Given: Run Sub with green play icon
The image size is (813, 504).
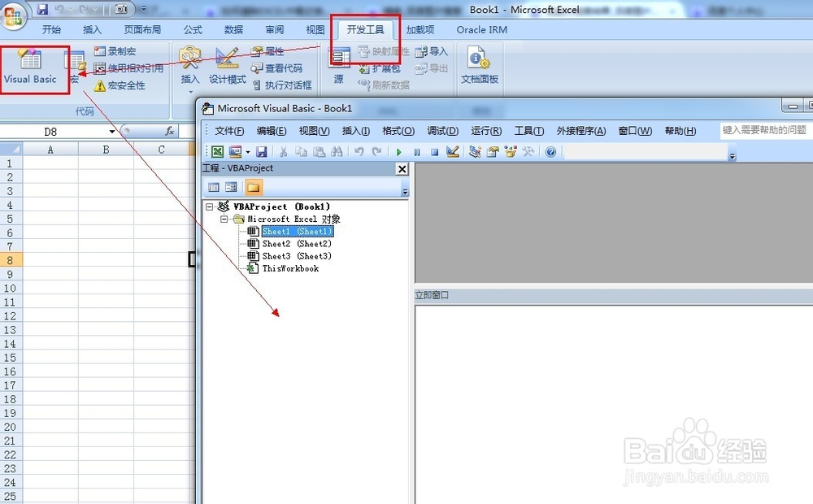Looking at the screenshot, I should (398, 152).
